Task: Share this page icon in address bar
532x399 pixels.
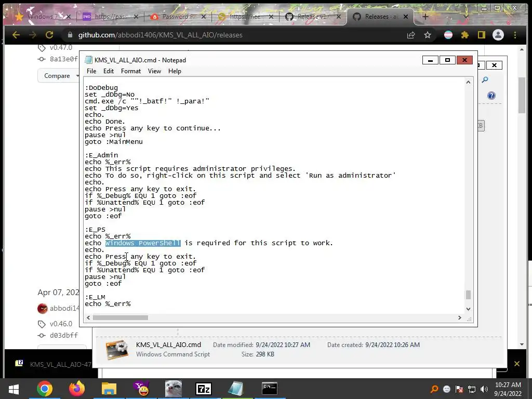Action: [x=411, y=35]
